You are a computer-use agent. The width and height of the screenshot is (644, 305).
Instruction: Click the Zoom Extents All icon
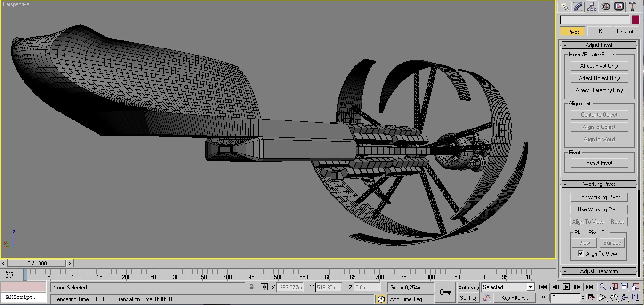coord(636,287)
